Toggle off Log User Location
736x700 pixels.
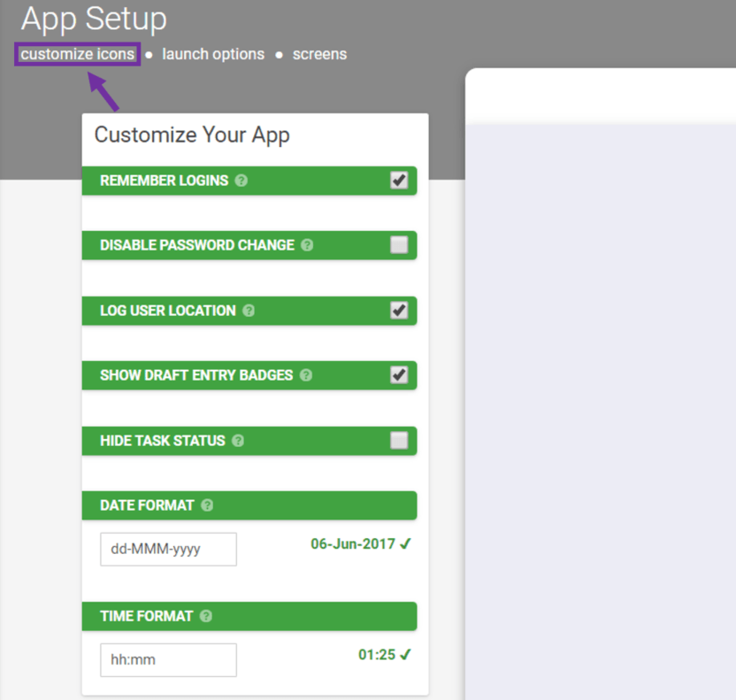pos(400,311)
